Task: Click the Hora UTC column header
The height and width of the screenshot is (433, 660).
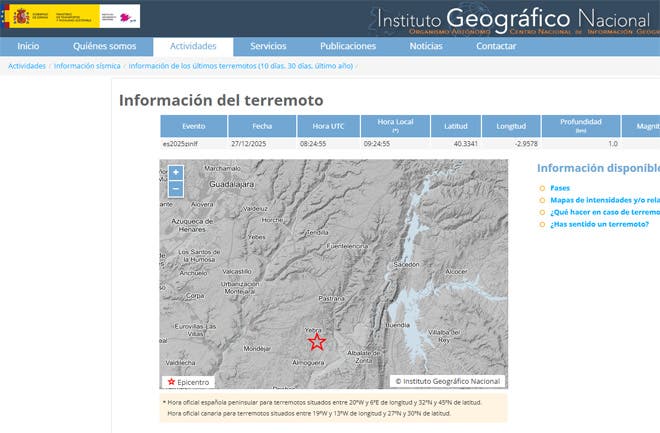Action: [328, 126]
